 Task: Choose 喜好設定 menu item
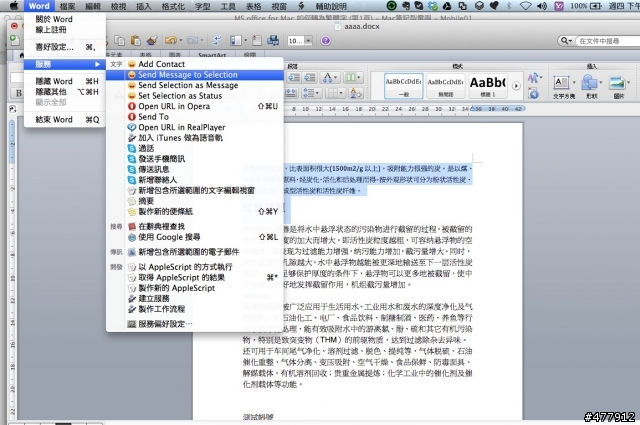65,47
